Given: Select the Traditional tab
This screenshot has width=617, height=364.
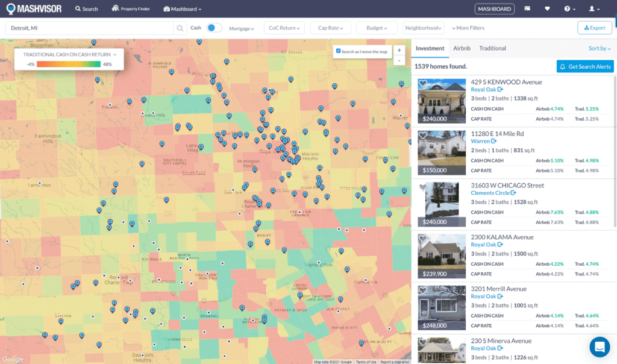Looking at the screenshot, I should click(492, 48).
